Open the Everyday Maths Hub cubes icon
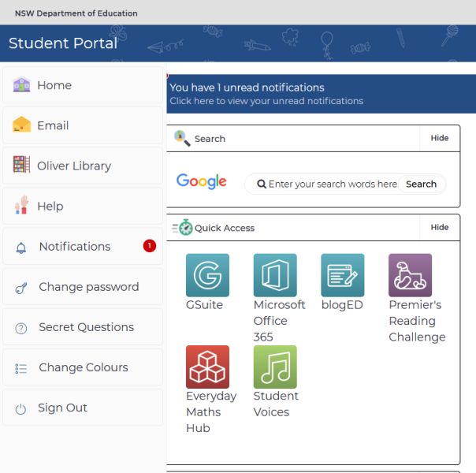This screenshot has height=473, width=476. point(207,367)
